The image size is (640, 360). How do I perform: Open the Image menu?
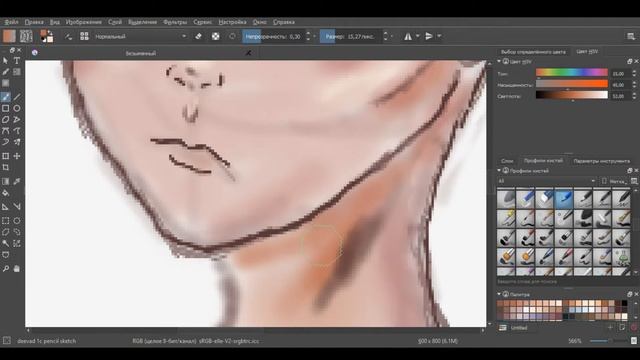83,22
